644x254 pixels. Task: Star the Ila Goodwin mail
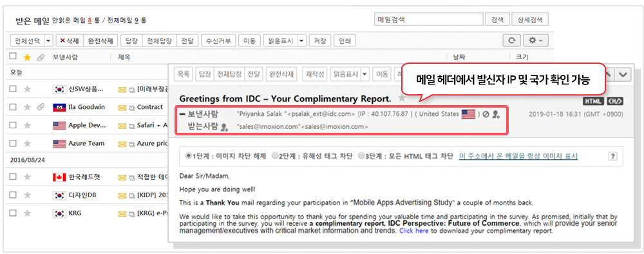tap(27, 107)
